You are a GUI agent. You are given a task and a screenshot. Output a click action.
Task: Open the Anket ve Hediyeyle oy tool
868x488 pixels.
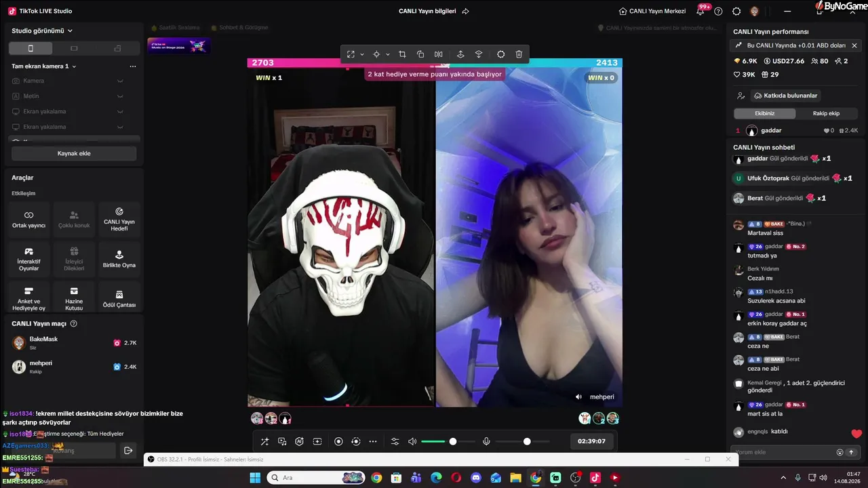[x=29, y=299]
